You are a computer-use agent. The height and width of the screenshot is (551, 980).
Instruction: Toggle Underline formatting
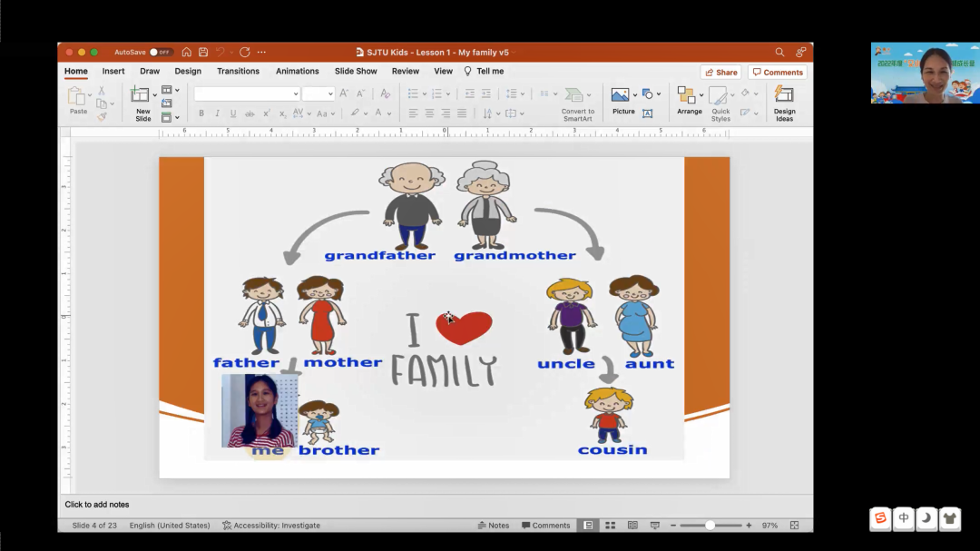pyautogui.click(x=233, y=113)
